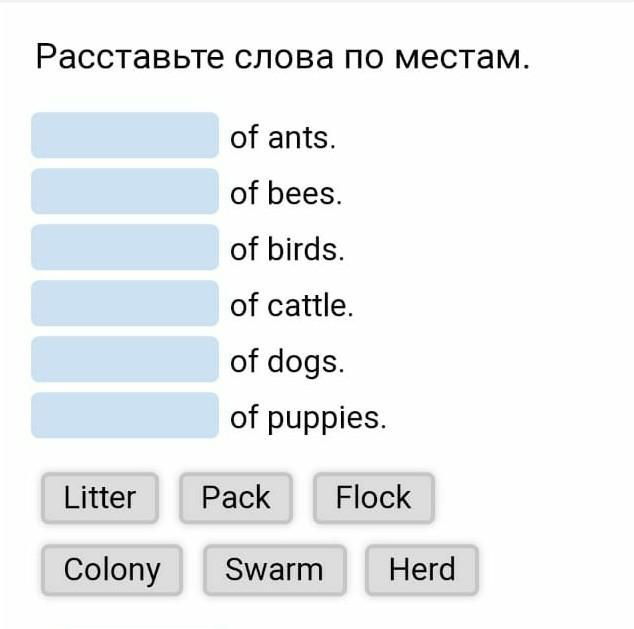The width and height of the screenshot is (634, 629).
Task: Select the blank before 'of dogs.'
Action: (x=124, y=360)
